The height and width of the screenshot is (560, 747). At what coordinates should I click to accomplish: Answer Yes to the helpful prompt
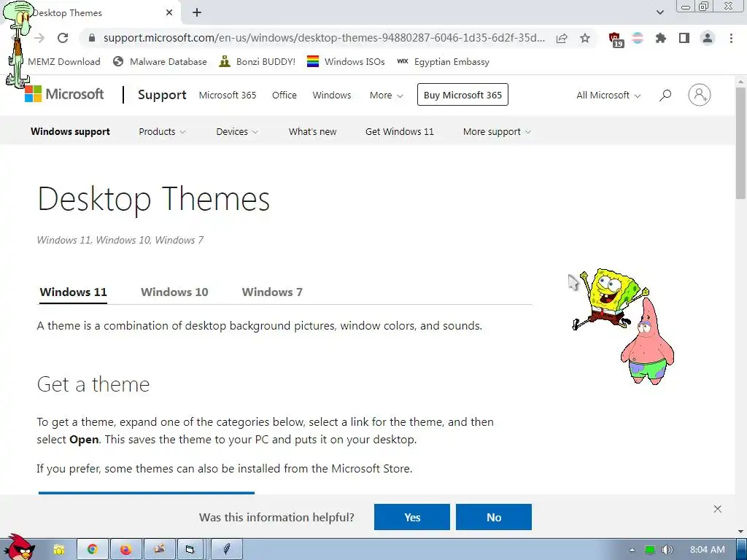[412, 517]
